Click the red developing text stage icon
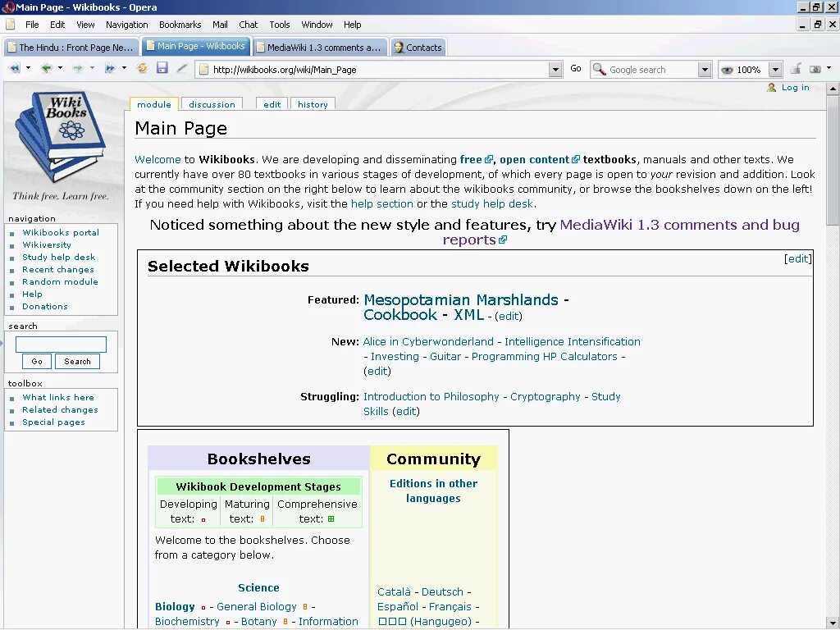The height and width of the screenshot is (630, 840). (203, 519)
